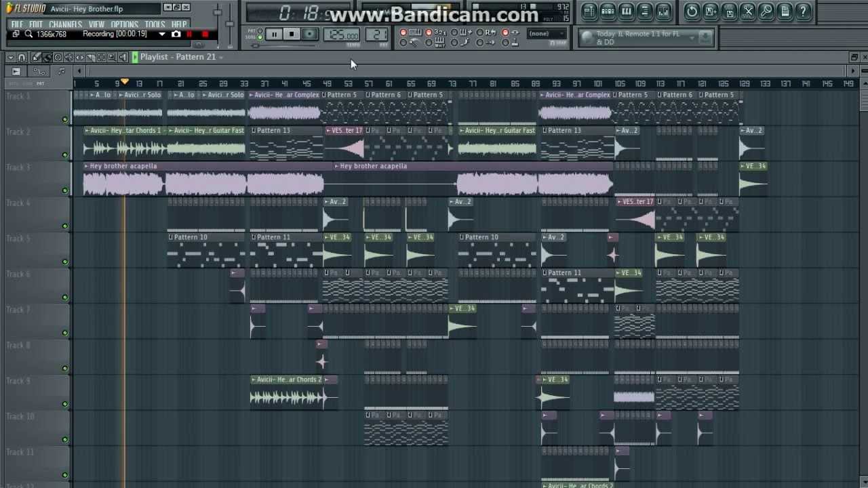The image size is (868, 488).
Task: Select the Delete tool in playlist toolbar
Action: [x=58, y=58]
